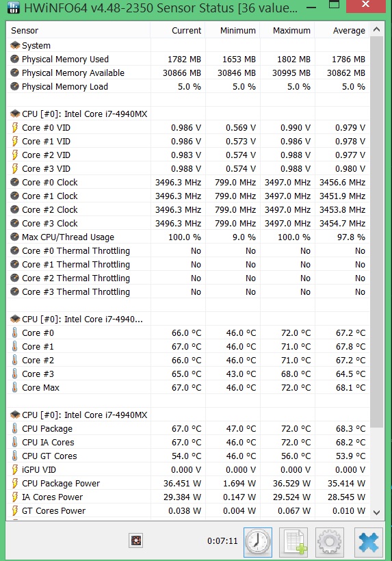Minimize the HWiNFO64 Sensor Status window

pos(311,7)
